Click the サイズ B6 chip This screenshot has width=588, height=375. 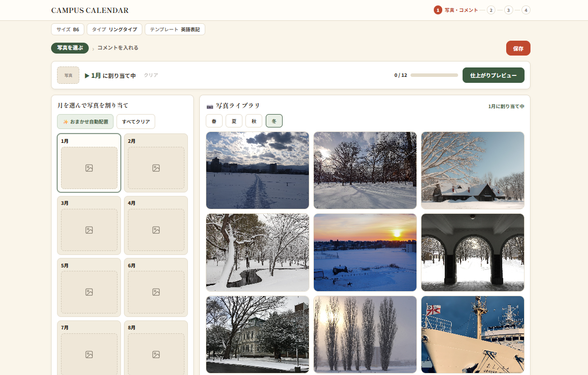tap(67, 29)
